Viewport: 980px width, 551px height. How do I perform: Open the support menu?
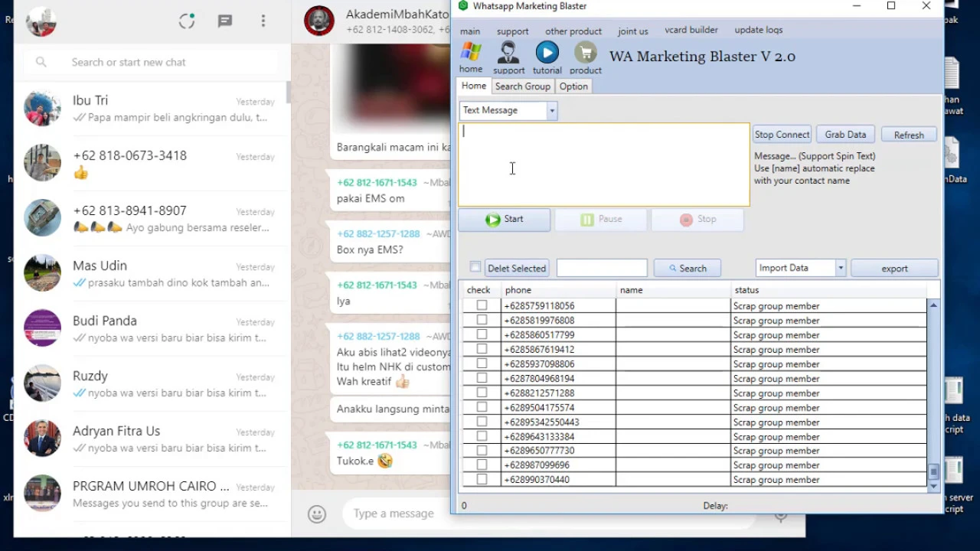(x=512, y=31)
